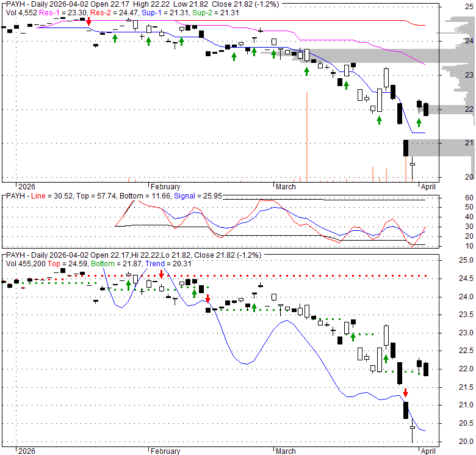Click the March label on bottom chart axis
The height and width of the screenshot is (455, 476).
pos(286,451)
